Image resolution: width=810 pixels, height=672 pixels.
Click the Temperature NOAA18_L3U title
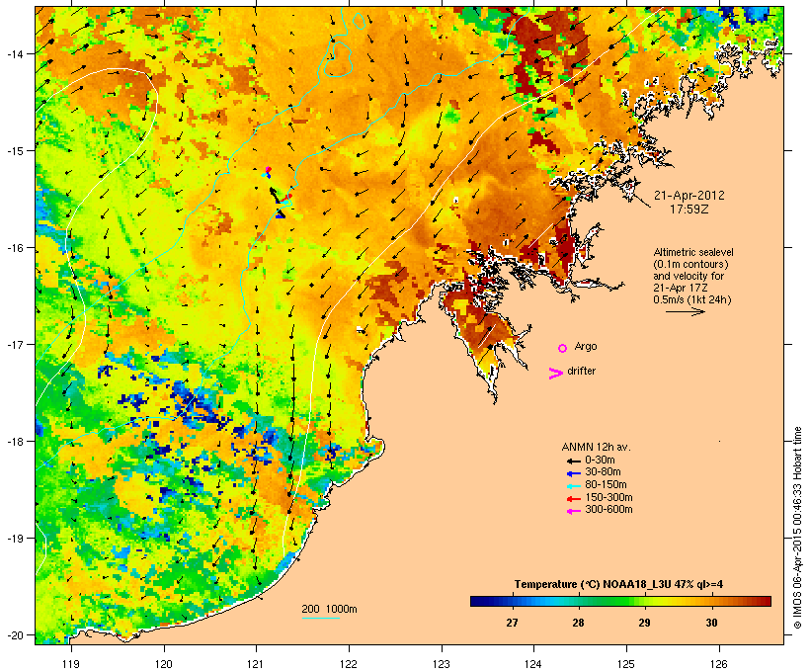(618, 585)
